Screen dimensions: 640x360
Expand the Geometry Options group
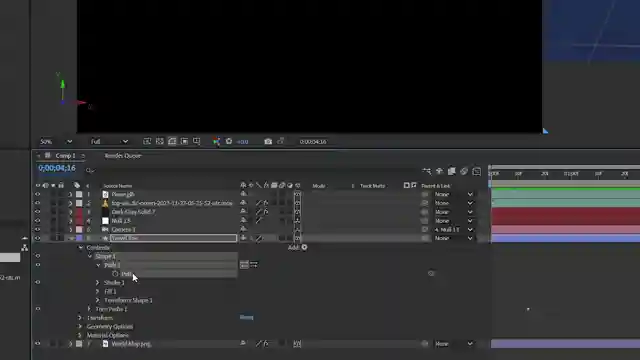(80, 327)
